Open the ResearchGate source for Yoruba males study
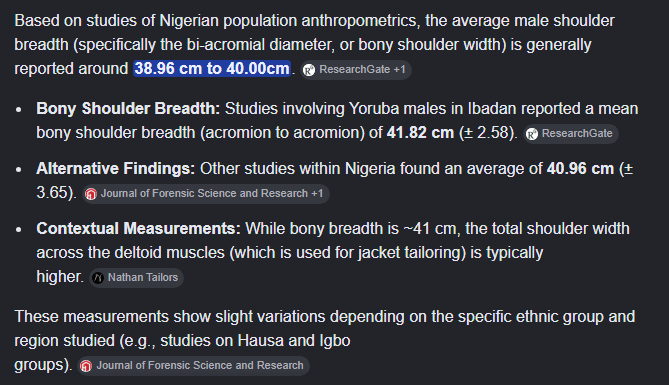This screenshot has height=385, width=669. (571, 134)
